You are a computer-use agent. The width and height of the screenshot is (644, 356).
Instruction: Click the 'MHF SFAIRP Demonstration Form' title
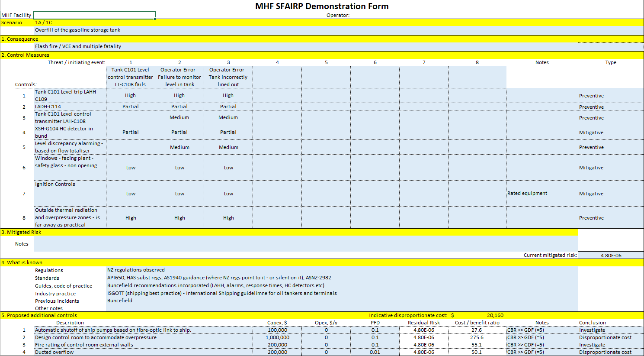coord(322,6)
